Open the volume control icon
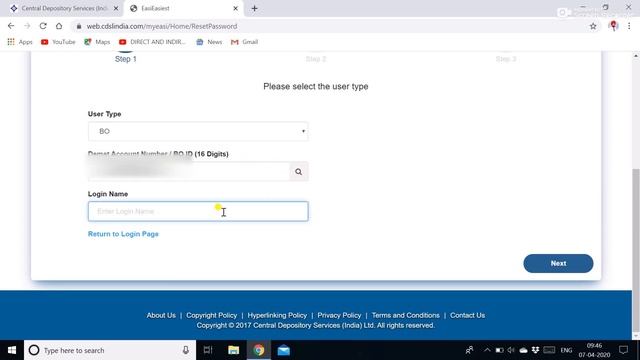Screen dimensions: 640x360 pos(511,350)
